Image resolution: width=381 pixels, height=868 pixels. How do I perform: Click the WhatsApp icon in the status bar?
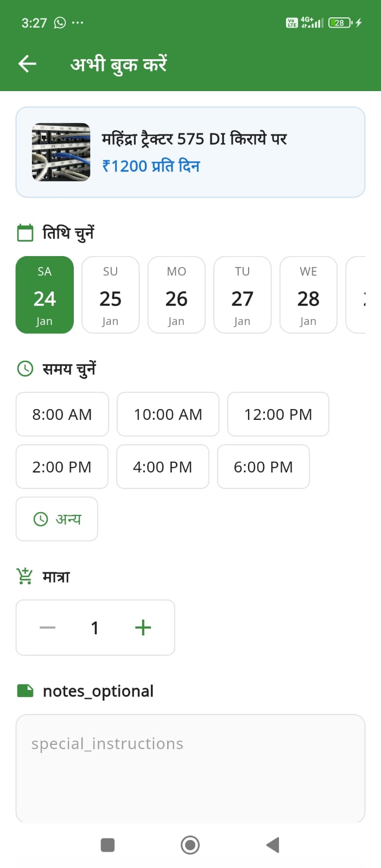(x=59, y=22)
